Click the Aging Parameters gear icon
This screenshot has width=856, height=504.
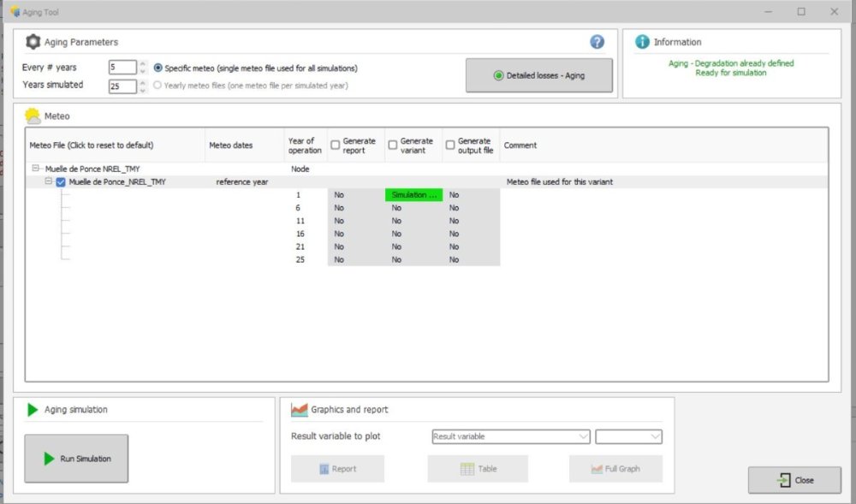[33, 42]
